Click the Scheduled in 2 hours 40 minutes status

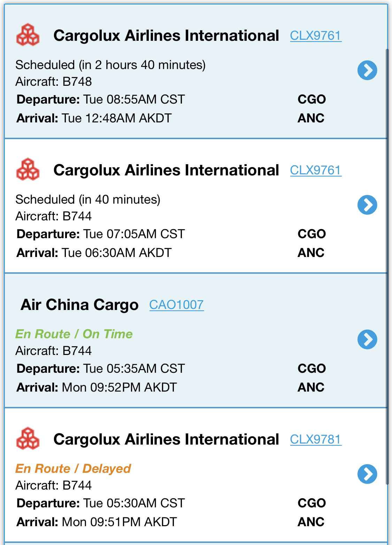[x=110, y=65]
